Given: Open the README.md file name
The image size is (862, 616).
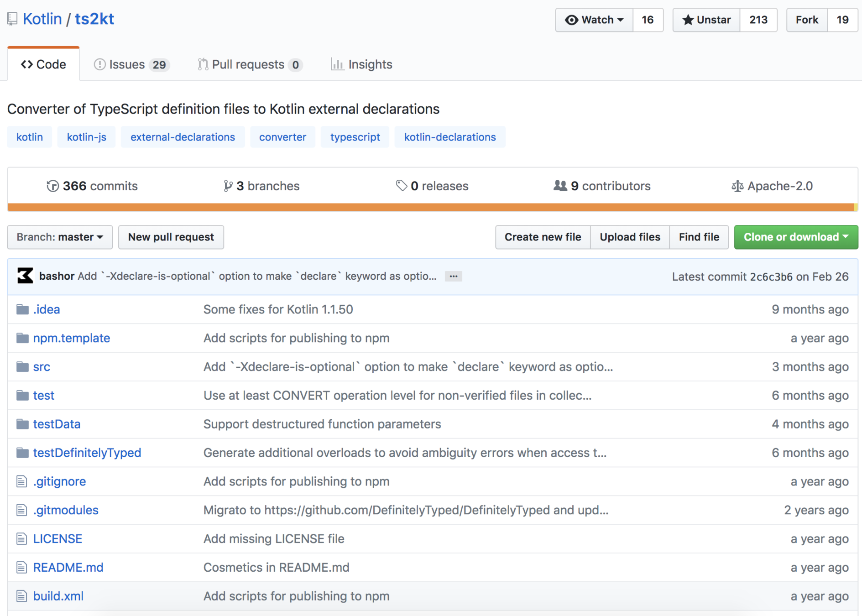Looking at the screenshot, I should click(68, 568).
